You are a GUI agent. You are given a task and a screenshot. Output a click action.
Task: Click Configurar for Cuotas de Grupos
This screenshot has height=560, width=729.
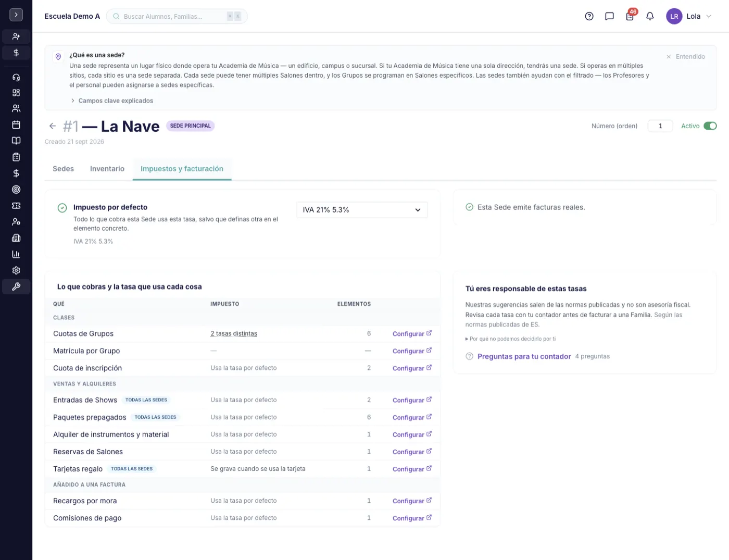pos(412,334)
